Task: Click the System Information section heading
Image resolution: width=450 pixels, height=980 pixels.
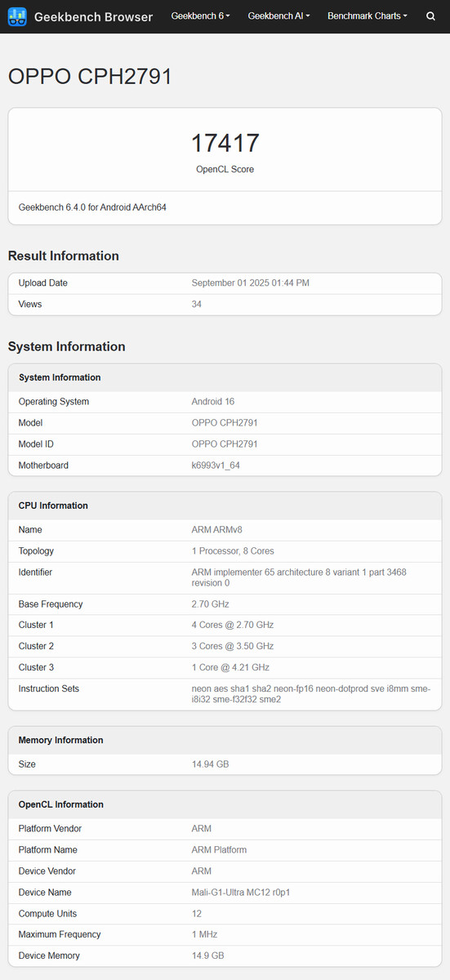Action: point(67,346)
